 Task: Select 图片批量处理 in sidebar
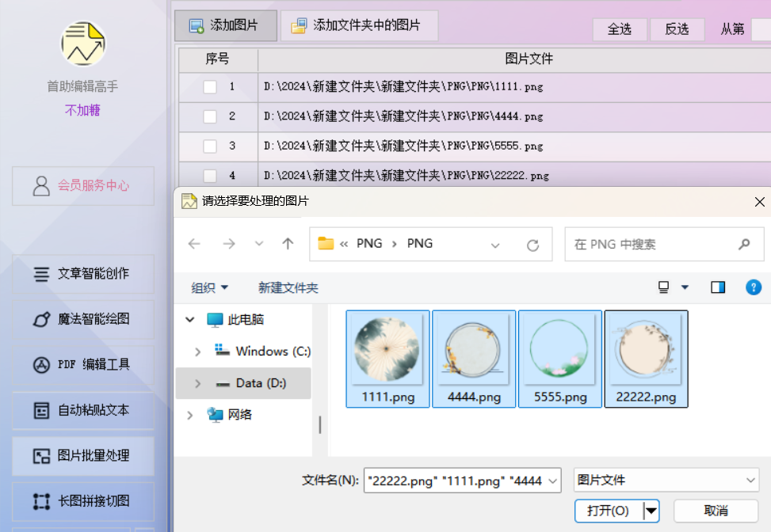point(83,456)
